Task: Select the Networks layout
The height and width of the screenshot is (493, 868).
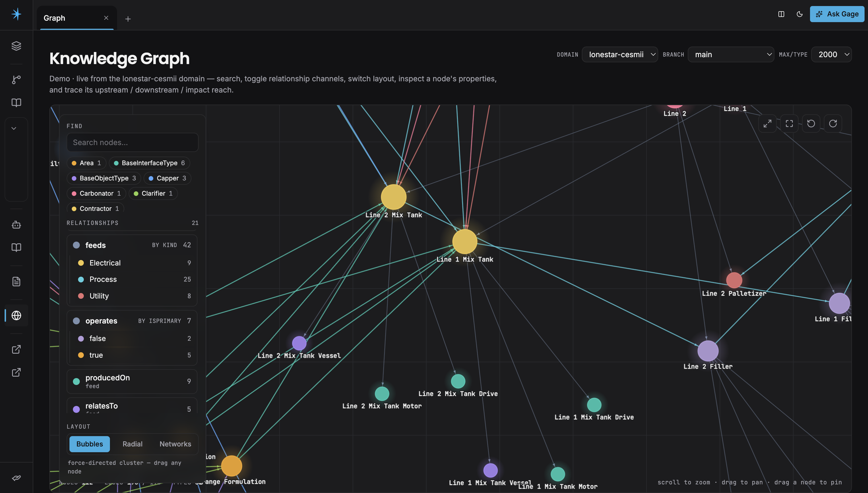Action: [175, 444]
